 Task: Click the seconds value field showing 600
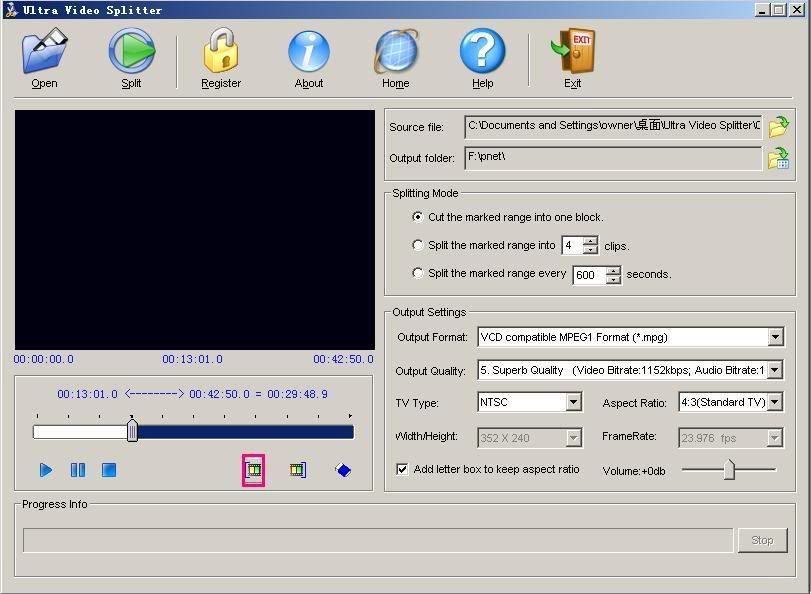coord(590,275)
